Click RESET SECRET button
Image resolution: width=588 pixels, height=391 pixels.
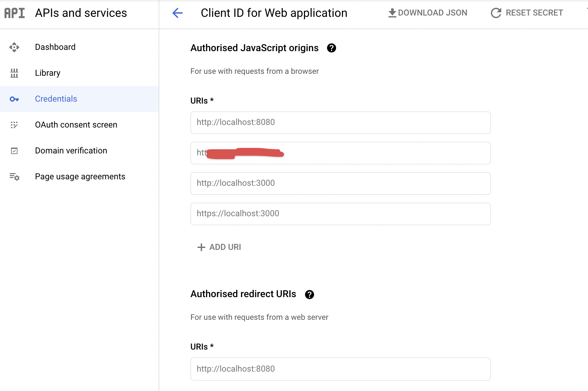coord(527,13)
